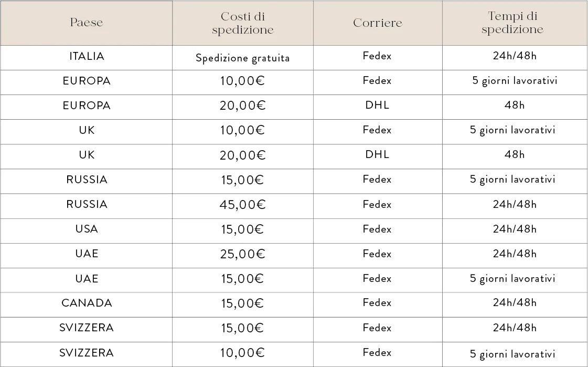Select the 15,00€ cost for CANADA
Screen dimensions: 588x367
pyautogui.click(x=243, y=303)
